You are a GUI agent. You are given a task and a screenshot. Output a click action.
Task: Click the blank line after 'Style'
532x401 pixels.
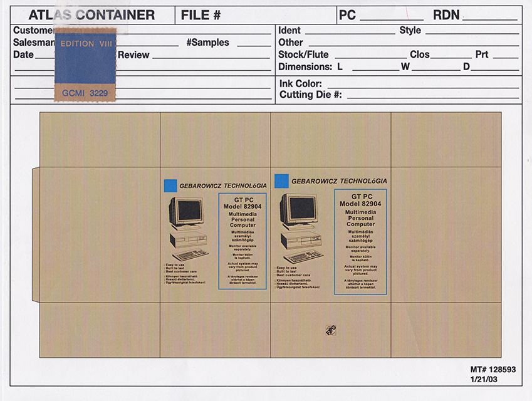472,34
